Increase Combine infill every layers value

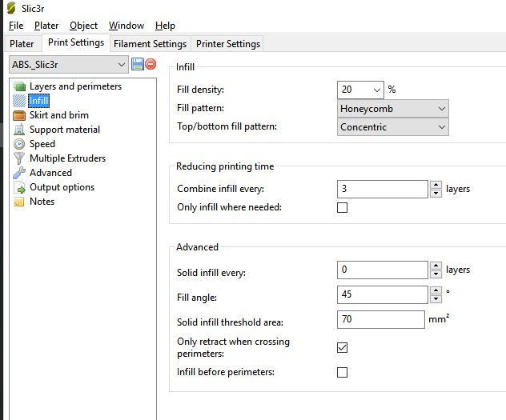point(436,186)
